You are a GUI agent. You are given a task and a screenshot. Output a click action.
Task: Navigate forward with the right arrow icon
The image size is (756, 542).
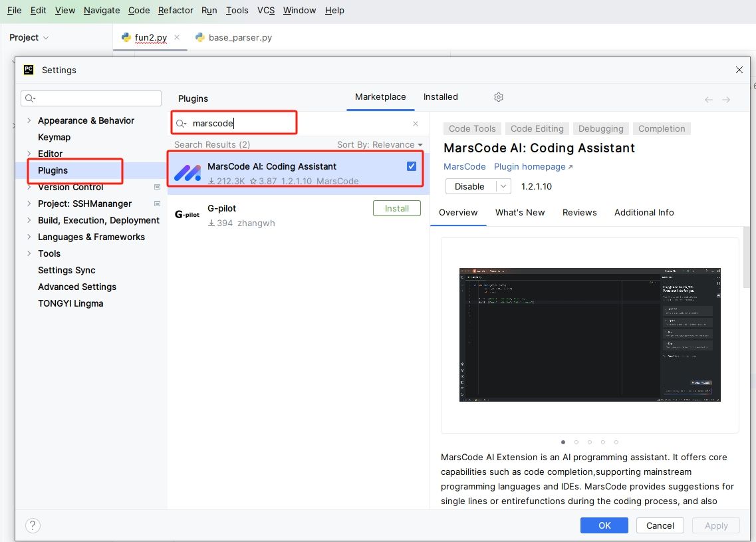[x=726, y=100]
